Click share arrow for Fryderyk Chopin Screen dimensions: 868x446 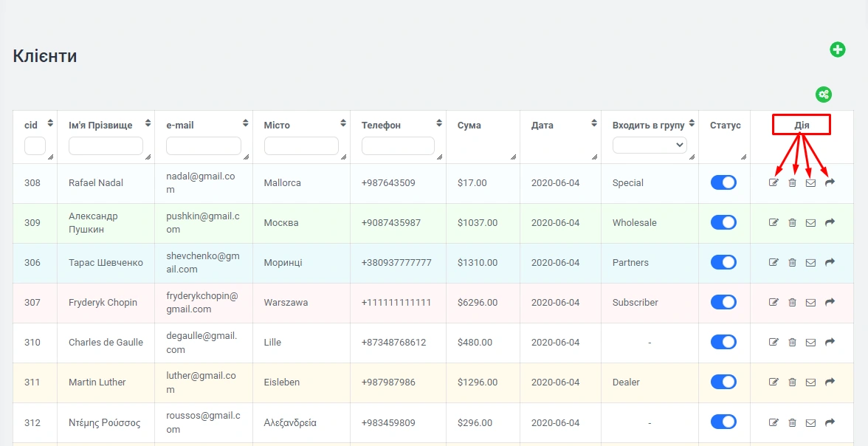click(x=830, y=302)
